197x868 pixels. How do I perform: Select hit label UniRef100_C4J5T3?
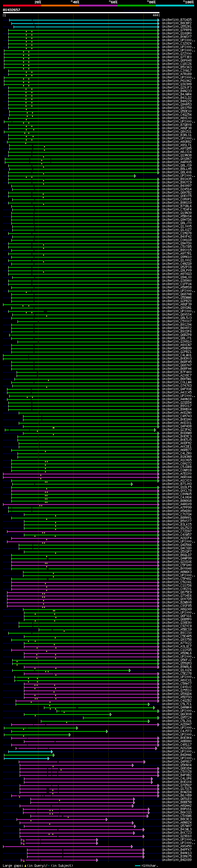pos(177,731)
